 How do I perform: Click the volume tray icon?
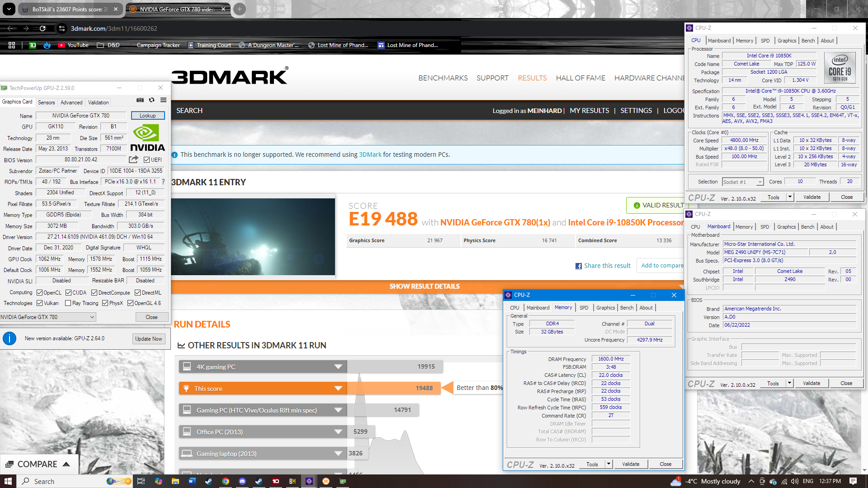coord(795,481)
